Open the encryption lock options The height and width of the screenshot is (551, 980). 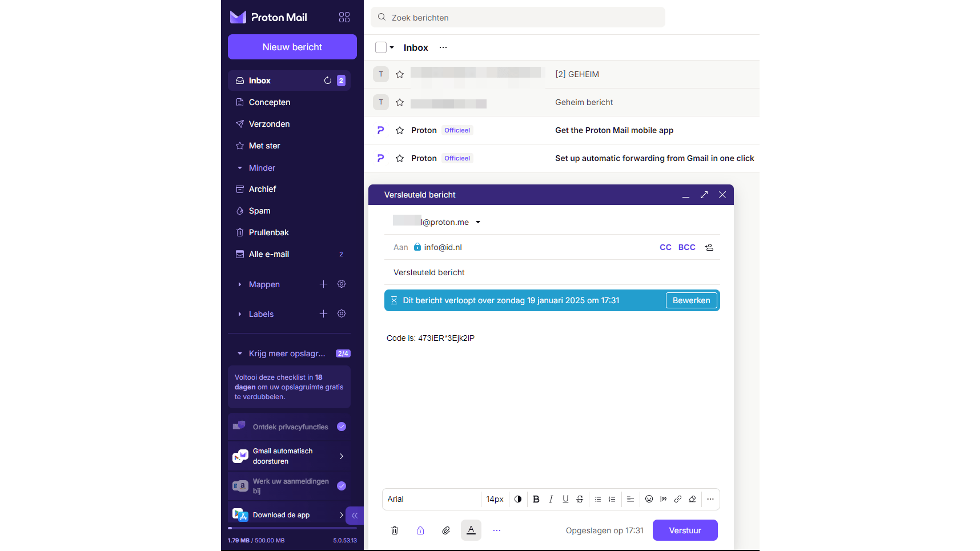click(x=420, y=530)
